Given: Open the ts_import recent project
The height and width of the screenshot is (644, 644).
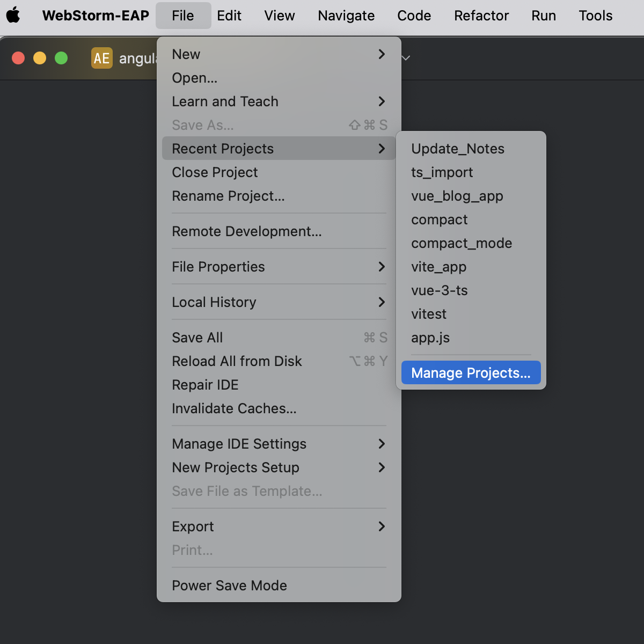Looking at the screenshot, I should [442, 172].
